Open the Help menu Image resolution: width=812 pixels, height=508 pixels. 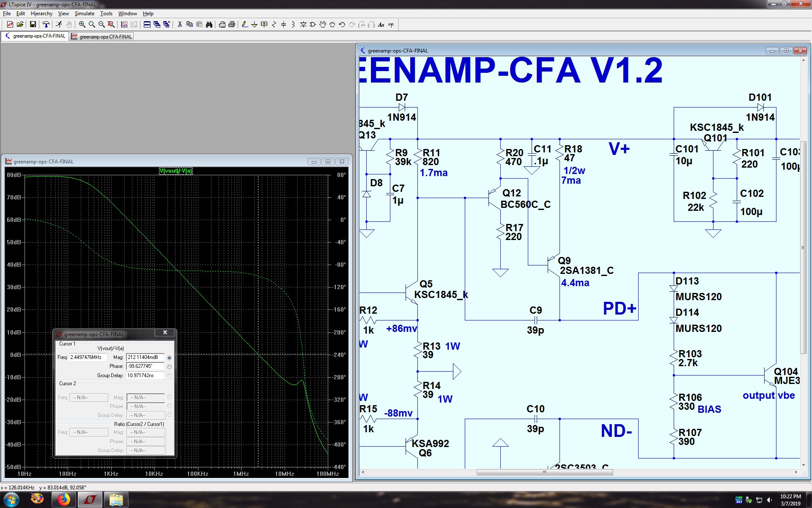[148, 14]
